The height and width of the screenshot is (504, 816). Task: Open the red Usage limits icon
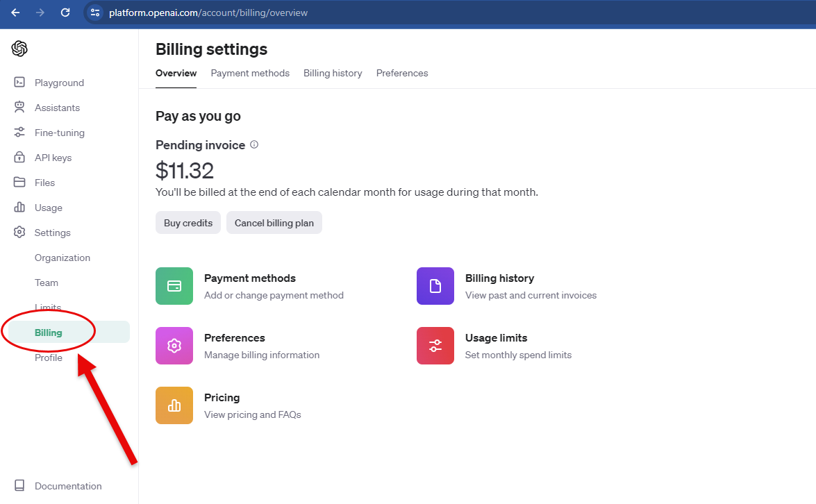click(435, 346)
